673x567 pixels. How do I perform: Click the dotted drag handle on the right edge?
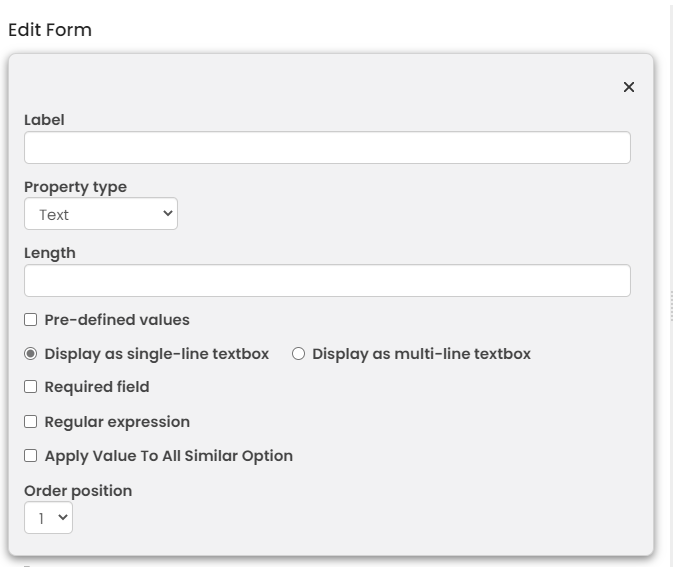pyautogui.click(x=671, y=307)
